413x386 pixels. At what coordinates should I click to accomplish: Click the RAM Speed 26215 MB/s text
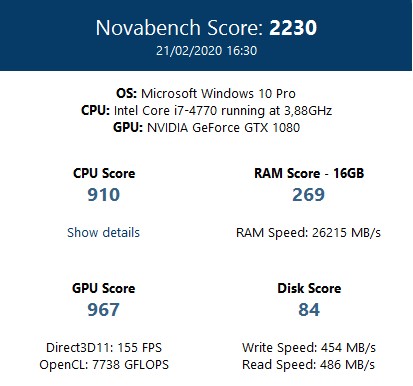pos(308,232)
